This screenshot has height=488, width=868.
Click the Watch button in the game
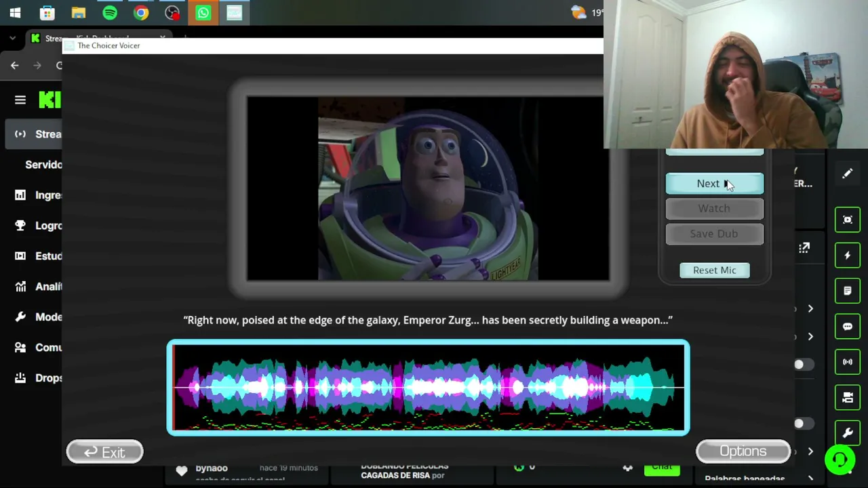click(x=714, y=209)
